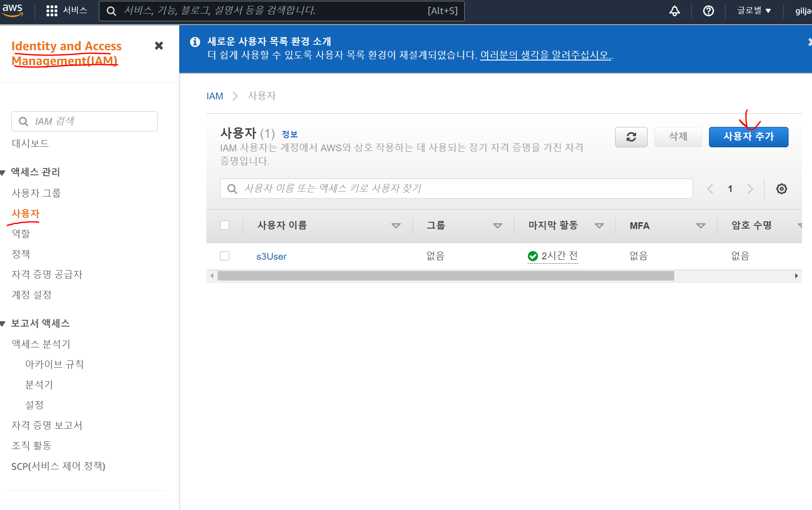This screenshot has height=510, width=812.
Task: Click page number 1 in pagination
Action: [x=730, y=189]
